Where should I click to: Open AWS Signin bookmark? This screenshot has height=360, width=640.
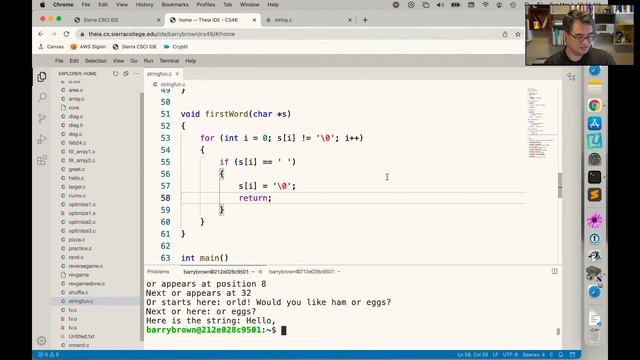89,47
